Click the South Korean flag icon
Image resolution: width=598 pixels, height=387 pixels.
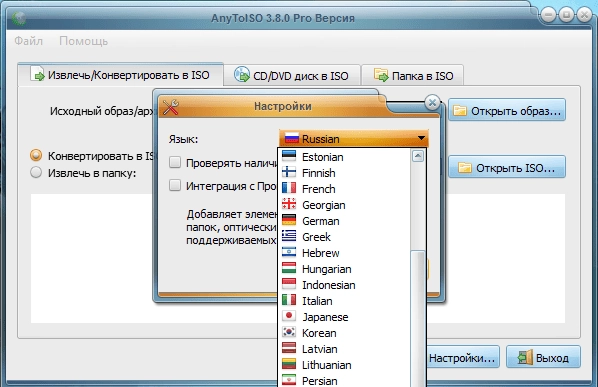(x=289, y=332)
